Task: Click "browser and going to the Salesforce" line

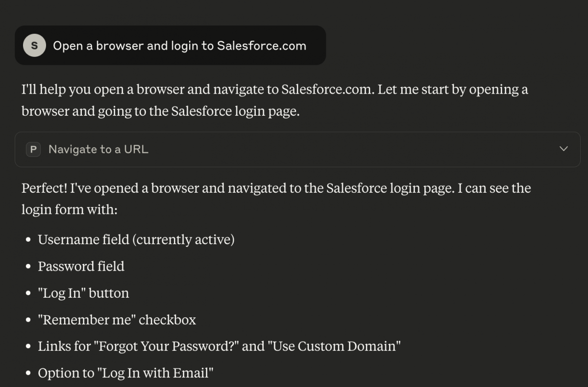Action: (160, 111)
